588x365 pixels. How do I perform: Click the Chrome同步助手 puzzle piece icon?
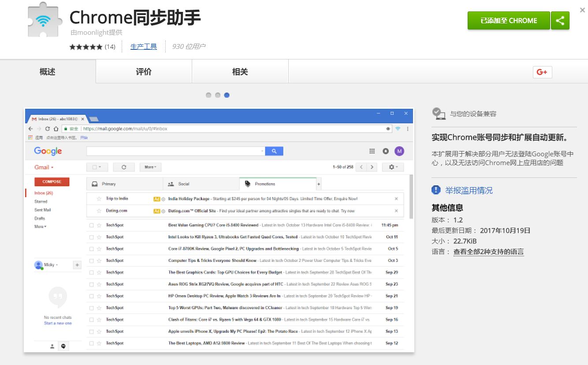43,21
